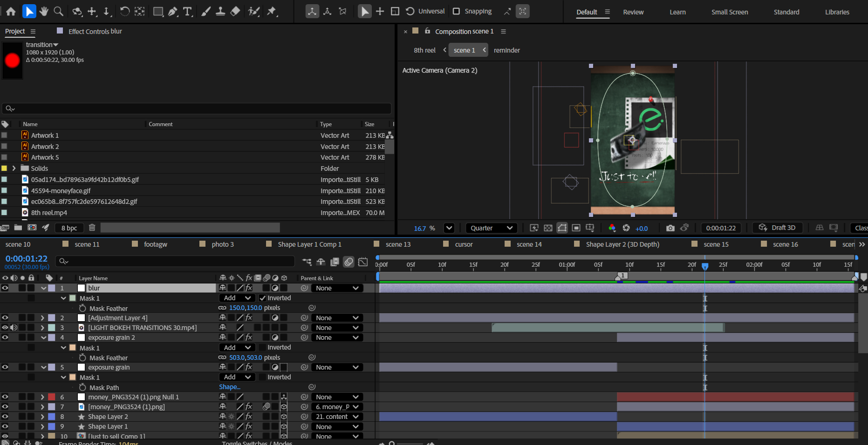868x445 pixels.
Task: Click Draft 3D button
Action: pos(777,228)
